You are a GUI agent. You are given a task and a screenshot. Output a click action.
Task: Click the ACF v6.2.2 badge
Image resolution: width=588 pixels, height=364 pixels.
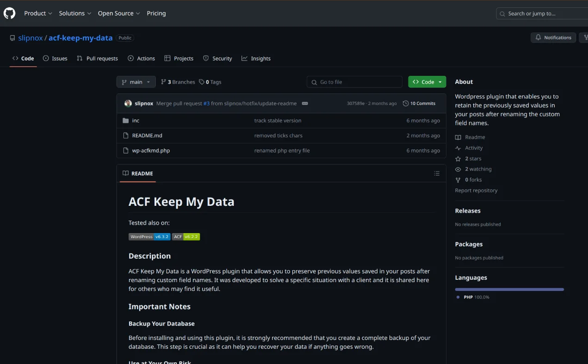(x=186, y=236)
